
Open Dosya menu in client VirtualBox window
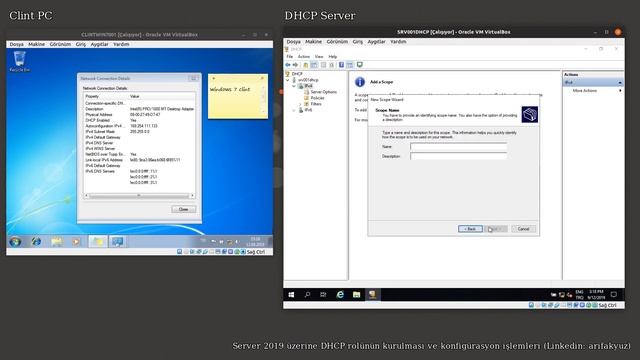(x=17, y=44)
